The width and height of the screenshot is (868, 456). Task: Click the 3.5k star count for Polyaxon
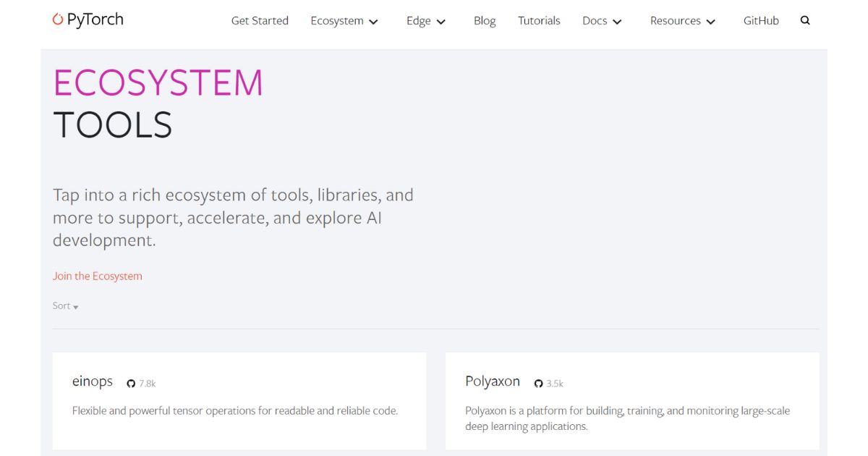[x=553, y=383]
